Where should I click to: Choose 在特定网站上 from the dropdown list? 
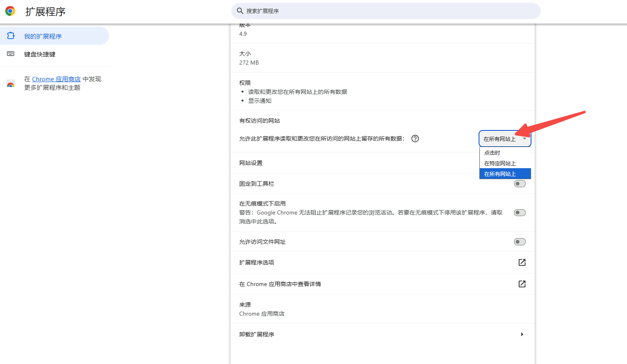click(x=505, y=163)
